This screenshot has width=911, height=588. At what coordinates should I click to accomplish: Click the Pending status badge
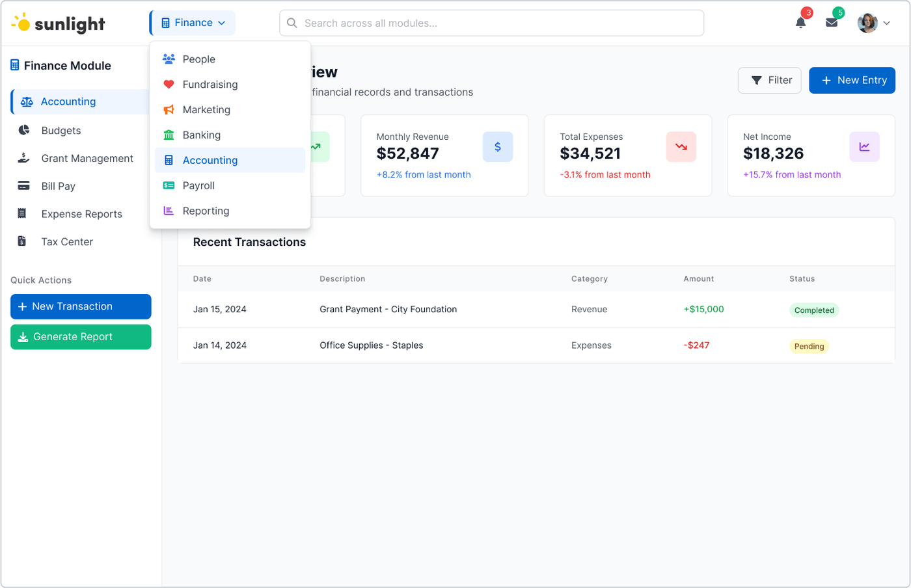coord(808,346)
